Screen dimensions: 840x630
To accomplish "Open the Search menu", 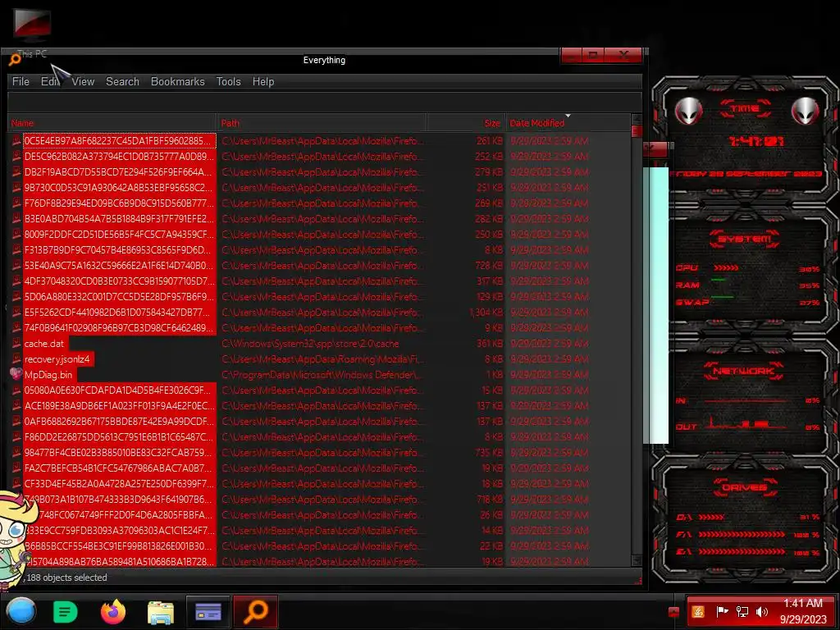I will (x=122, y=81).
